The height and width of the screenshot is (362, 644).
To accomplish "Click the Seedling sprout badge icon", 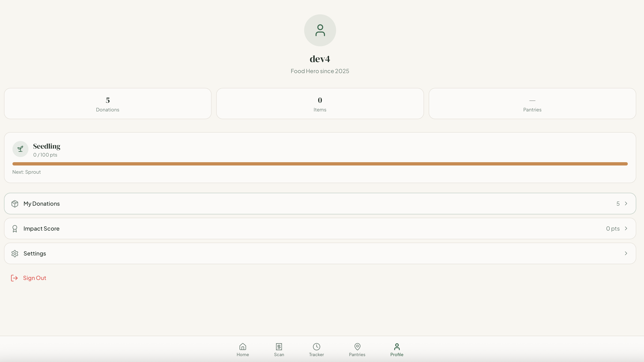I will tap(20, 149).
